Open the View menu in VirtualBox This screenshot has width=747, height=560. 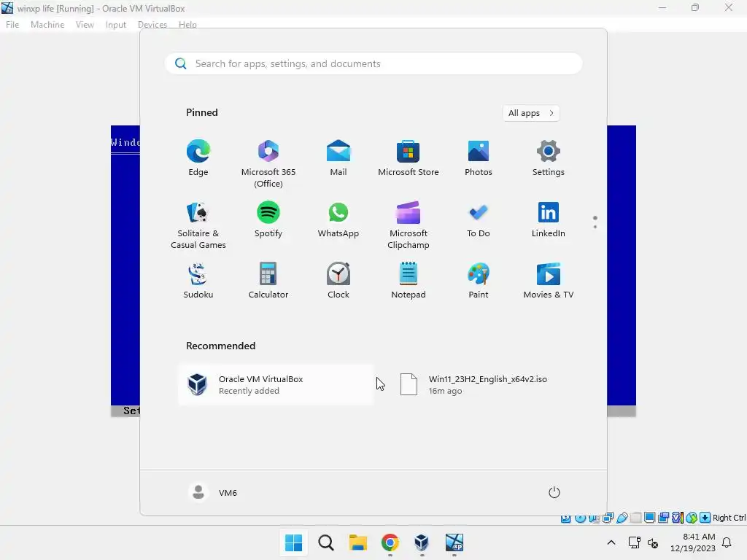85,24
